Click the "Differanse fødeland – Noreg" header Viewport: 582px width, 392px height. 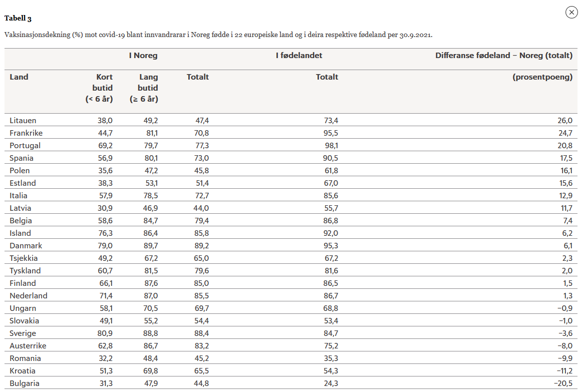tap(503, 56)
